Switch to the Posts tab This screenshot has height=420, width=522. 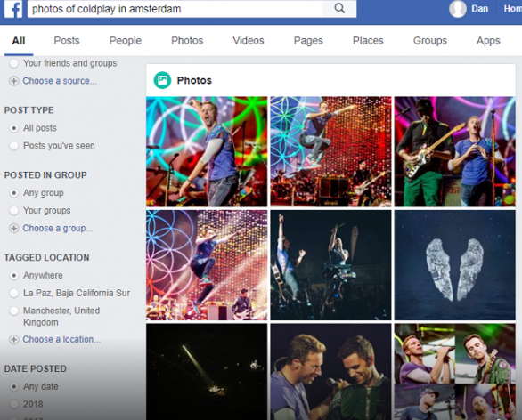click(67, 41)
